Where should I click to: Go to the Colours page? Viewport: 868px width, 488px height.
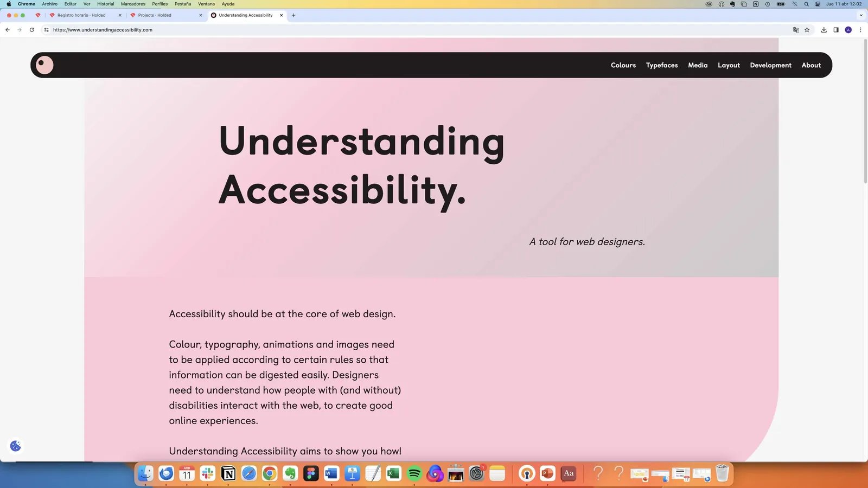(623, 65)
